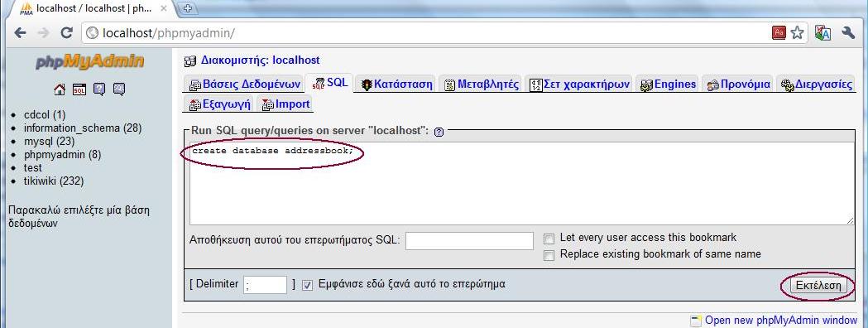This screenshot has height=328, width=868.
Task: Open the Διεργασίες tab
Action: (816, 84)
